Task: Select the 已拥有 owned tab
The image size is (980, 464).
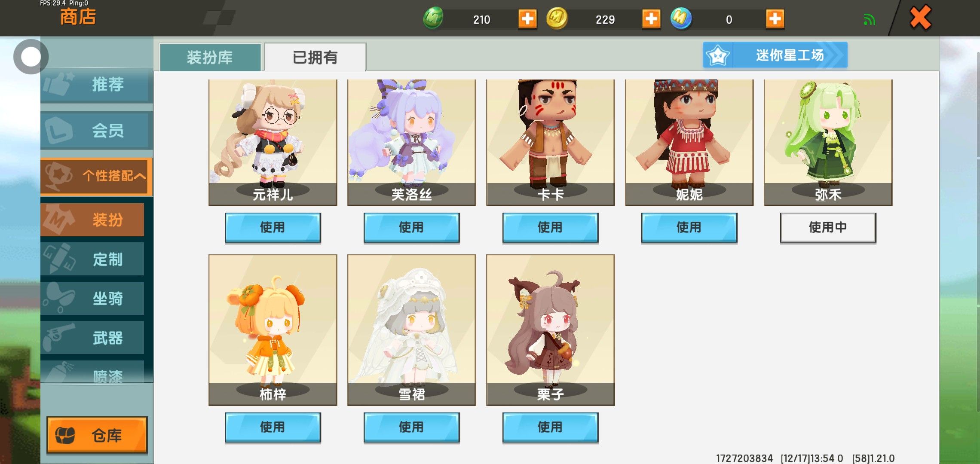Action: (315, 57)
